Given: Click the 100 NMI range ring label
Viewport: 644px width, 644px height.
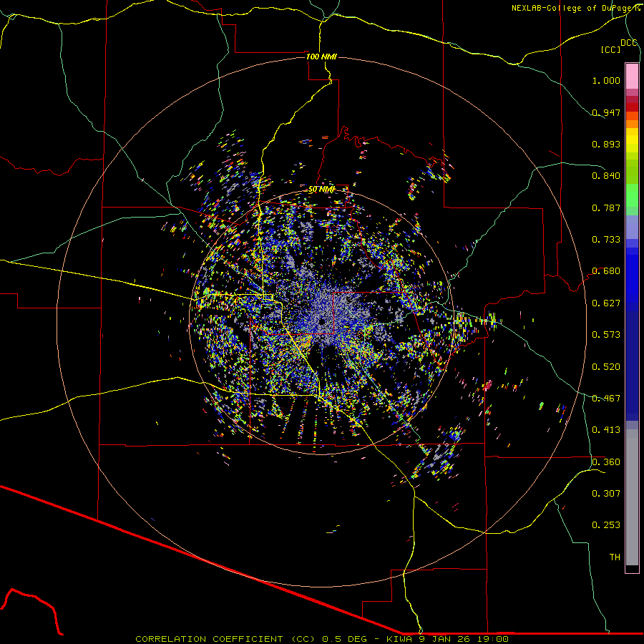Looking at the screenshot, I should pyautogui.click(x=321, y=57).
